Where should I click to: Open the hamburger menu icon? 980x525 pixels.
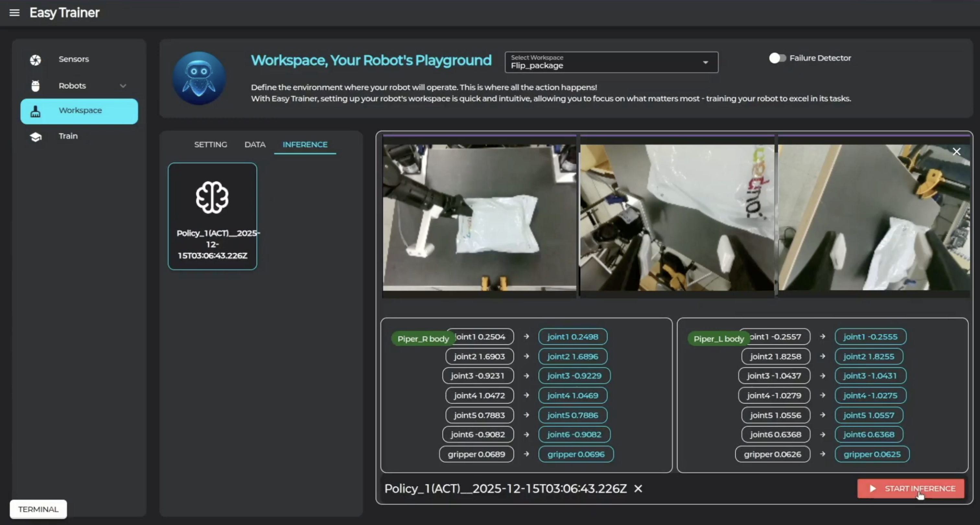(15, 13)
